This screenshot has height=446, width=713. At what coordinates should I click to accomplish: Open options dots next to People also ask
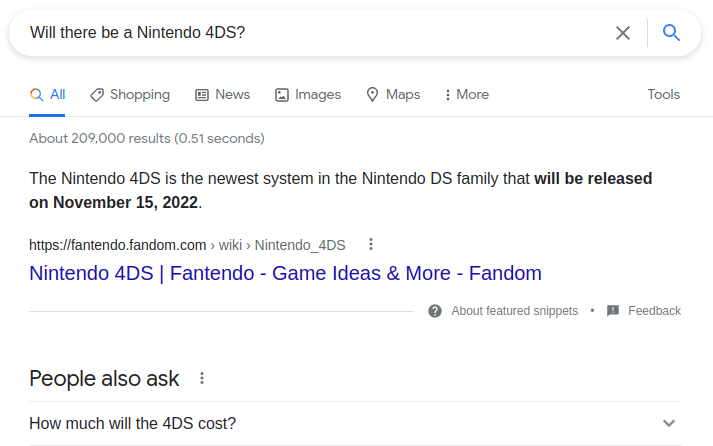pyautogui.click(x=202, y=378)
